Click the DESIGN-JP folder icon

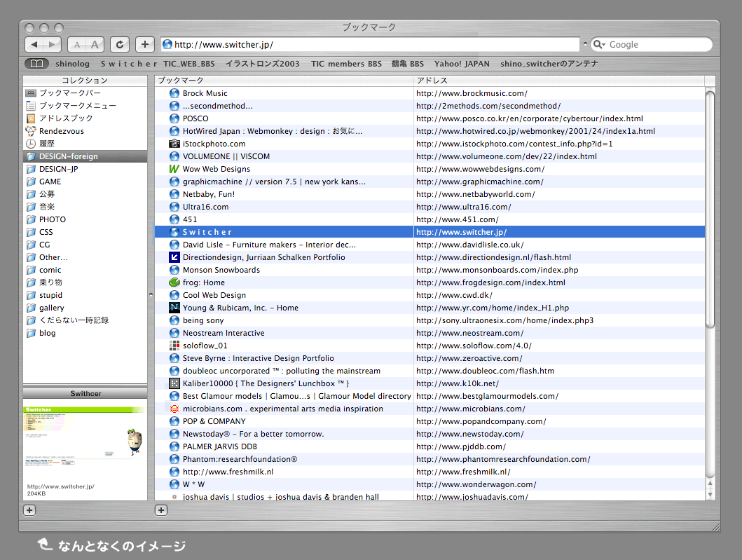point(32,169)
